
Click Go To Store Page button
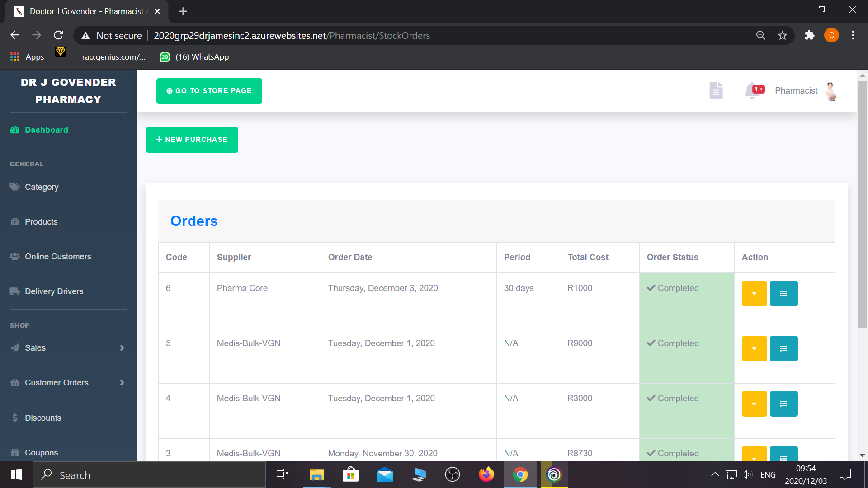(x=209, y=91)
